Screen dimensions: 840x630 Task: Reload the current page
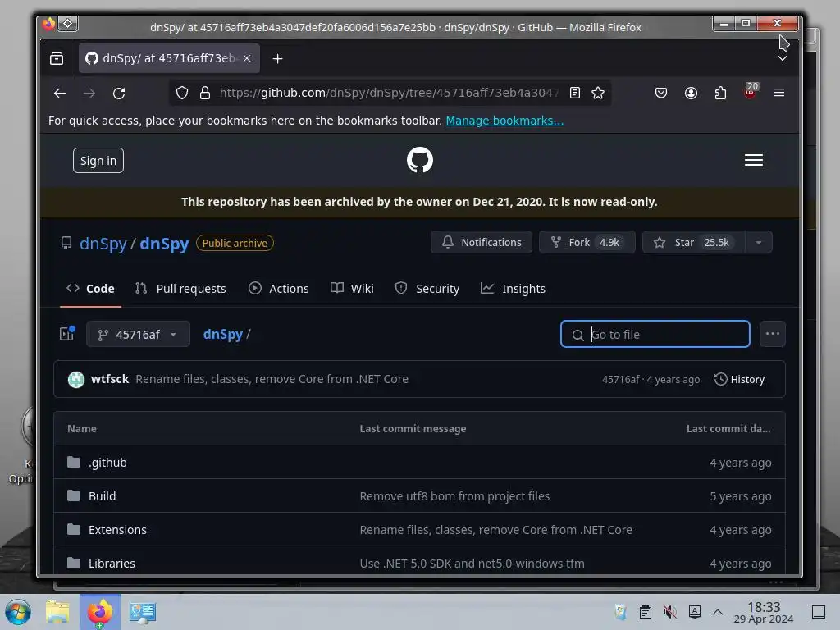119,94
